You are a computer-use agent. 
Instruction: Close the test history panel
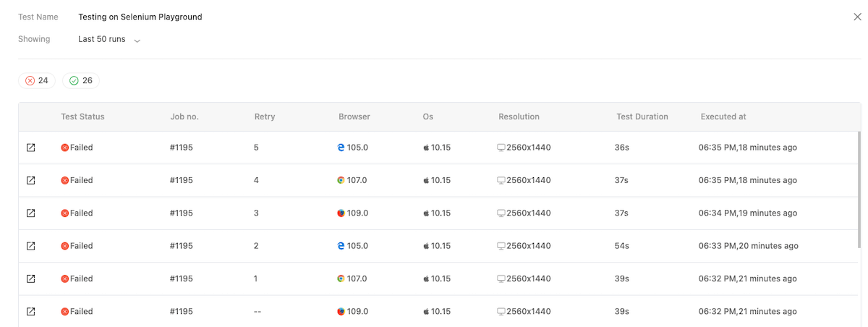[857, 17]
